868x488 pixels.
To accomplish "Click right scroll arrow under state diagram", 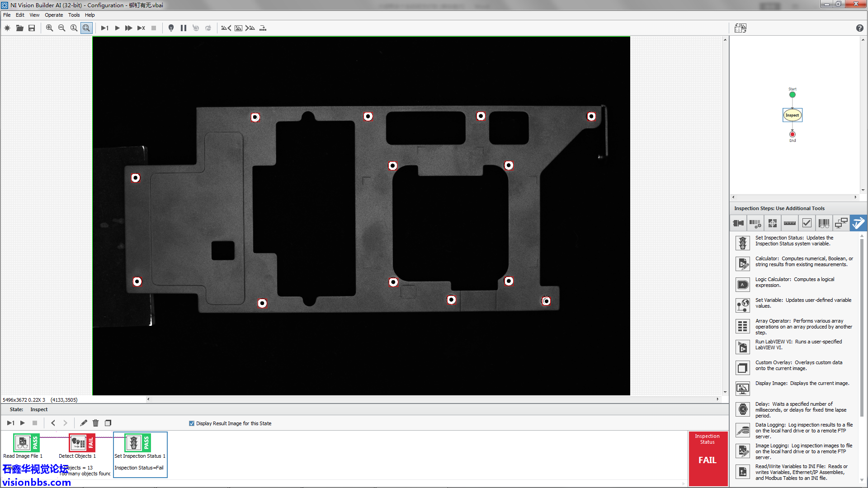I will [x=855, y=197].
